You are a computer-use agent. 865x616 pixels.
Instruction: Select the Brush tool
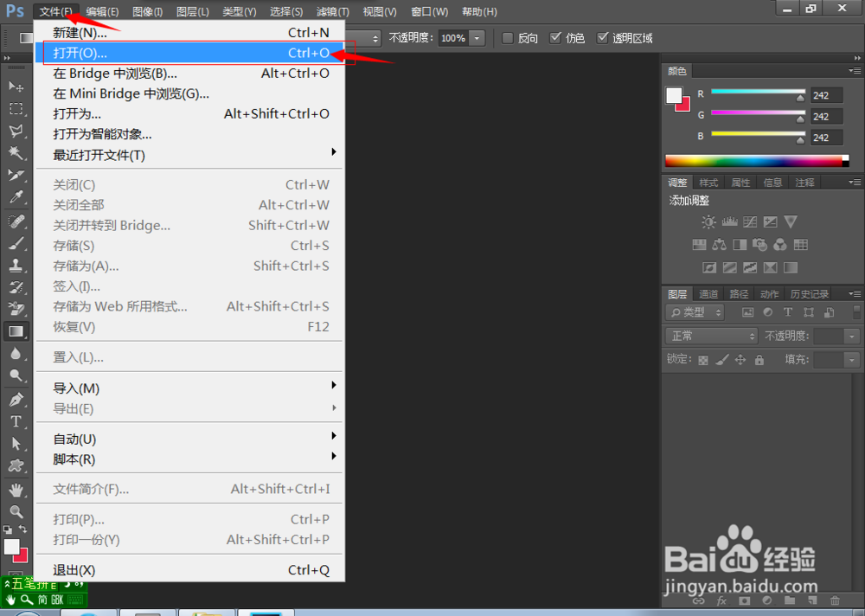[16, 243]
